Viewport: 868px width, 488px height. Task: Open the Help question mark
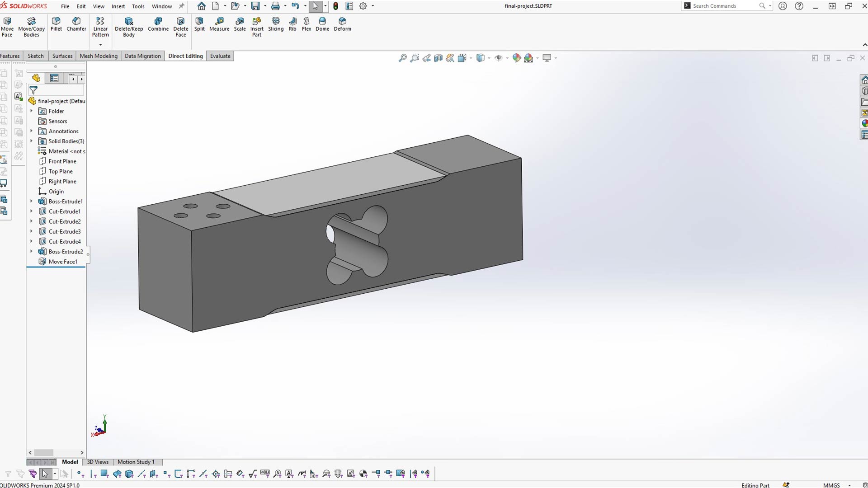pos(799,6)
